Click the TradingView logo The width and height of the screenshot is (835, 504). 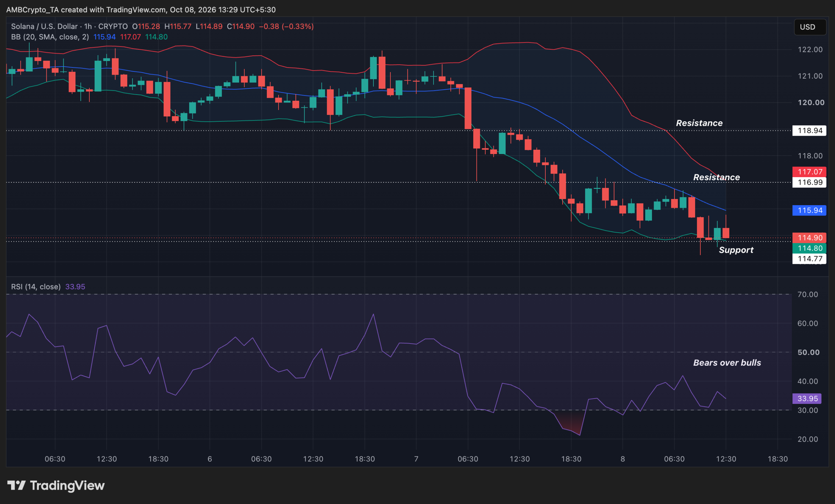coord(56,486)
